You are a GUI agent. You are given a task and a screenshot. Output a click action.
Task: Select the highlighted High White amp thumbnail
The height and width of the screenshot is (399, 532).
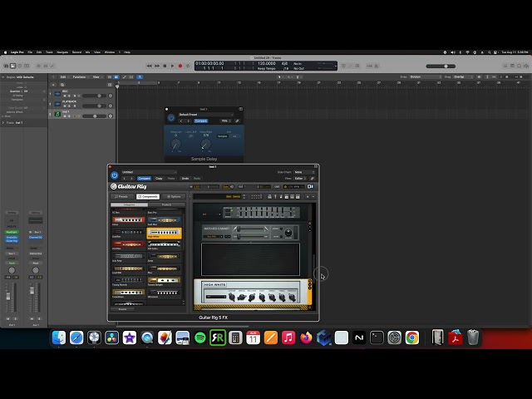coord(164,233)
